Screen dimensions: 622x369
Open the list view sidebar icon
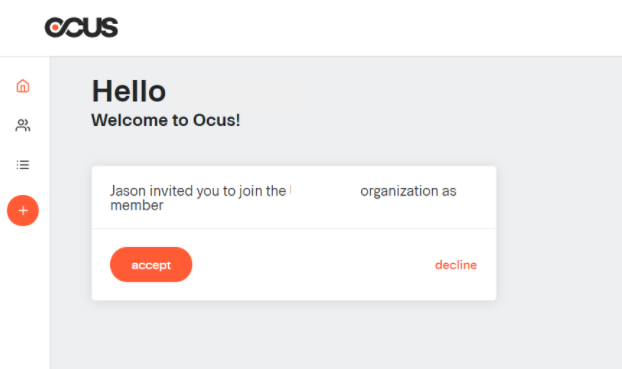(x=23, y=164)
